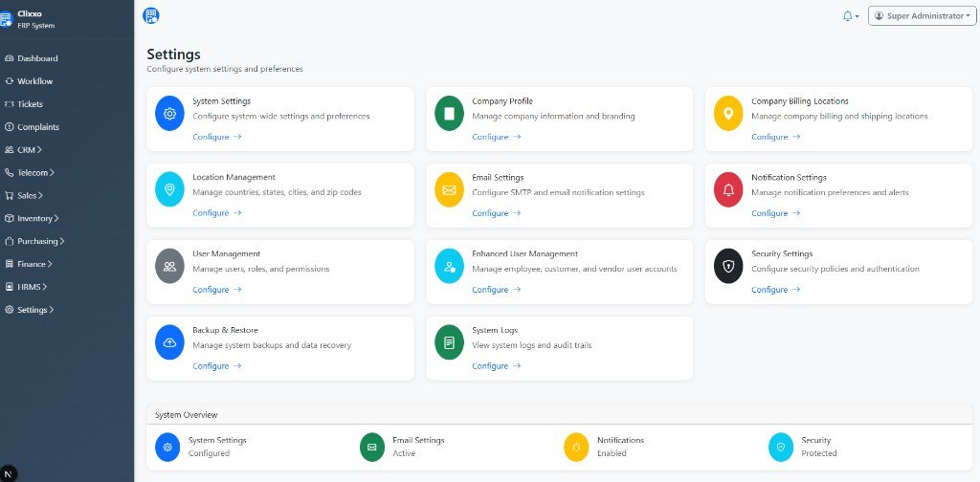Expand the Purchasing sidebar menu
The height and width of the screenshot is (482, 980).
click(x=34, y=241)
